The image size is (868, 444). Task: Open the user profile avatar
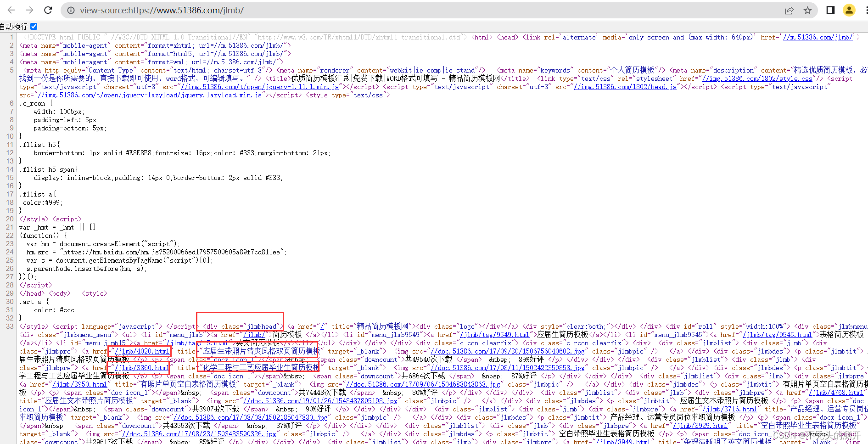coord(849,10)
